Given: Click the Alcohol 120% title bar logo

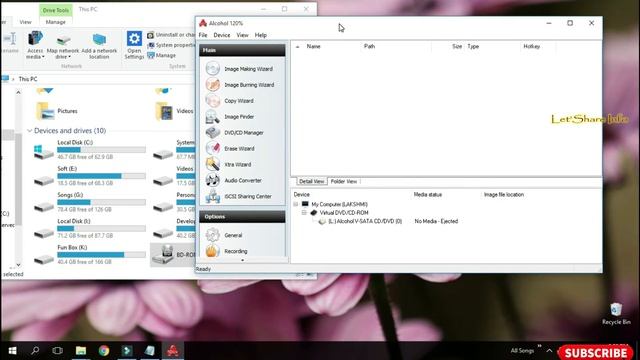Looking at the screenshot, I should point(203,23).
